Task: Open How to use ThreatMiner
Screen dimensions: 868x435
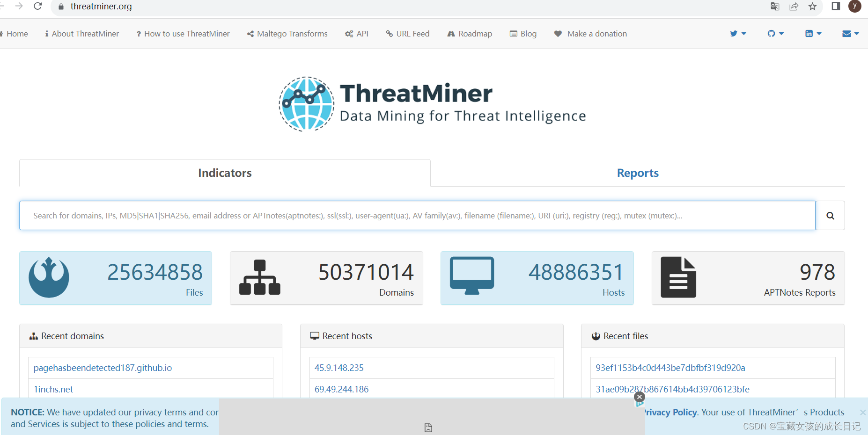Action: [x=183, y=34]
